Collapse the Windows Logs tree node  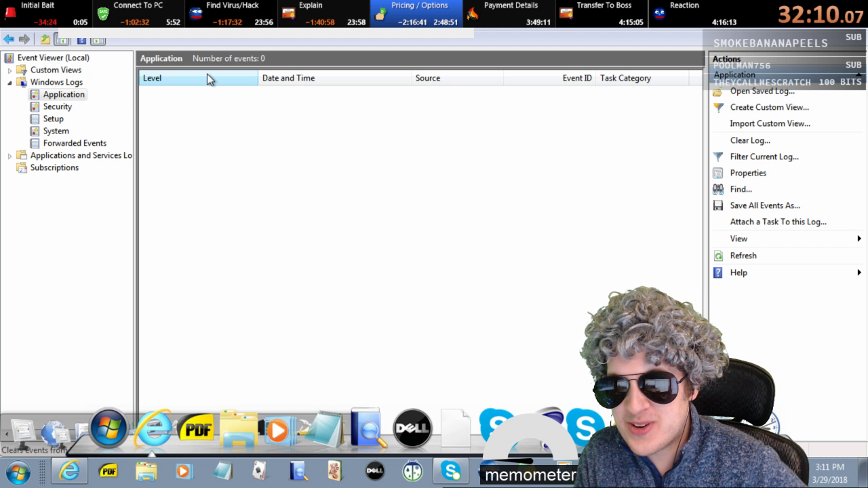click(x=9, y=83)
